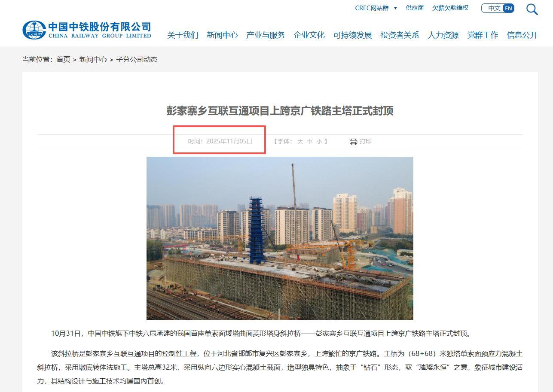Click the printer icon beside 打印
Viewport: 553px width, 392px height.
click(353, 142)
